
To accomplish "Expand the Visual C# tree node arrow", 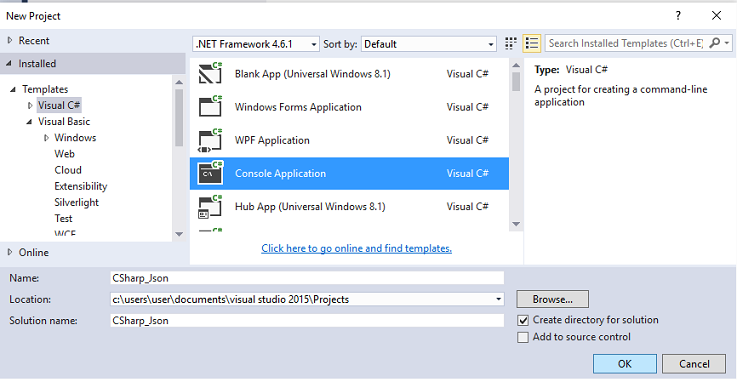I will pos(30,105).
